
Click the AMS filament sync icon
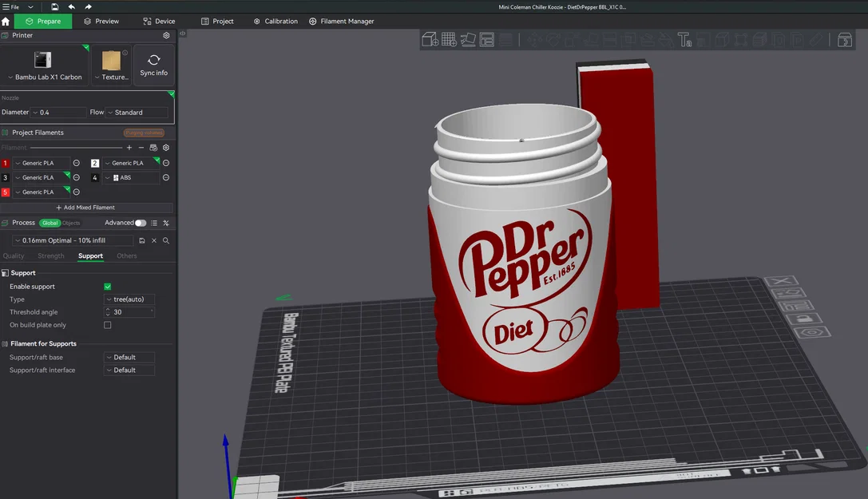pos(153,148)
